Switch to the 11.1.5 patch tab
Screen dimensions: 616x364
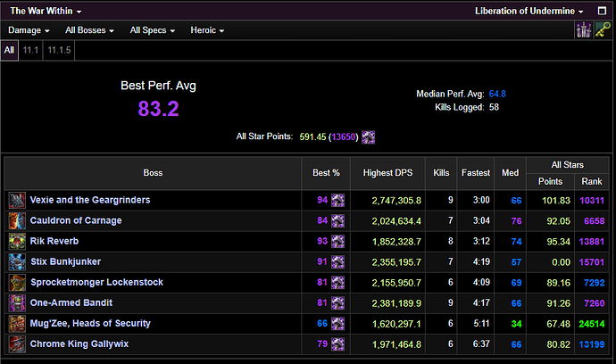pos(59,50)
